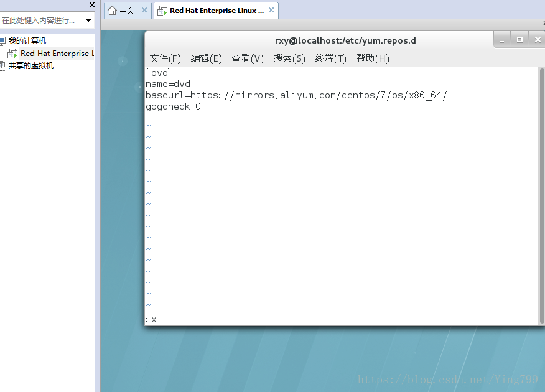The height and width of the screenshot is (392, 545).
Task: Click the [dvd] line in editor
Action: click(158, 73)
